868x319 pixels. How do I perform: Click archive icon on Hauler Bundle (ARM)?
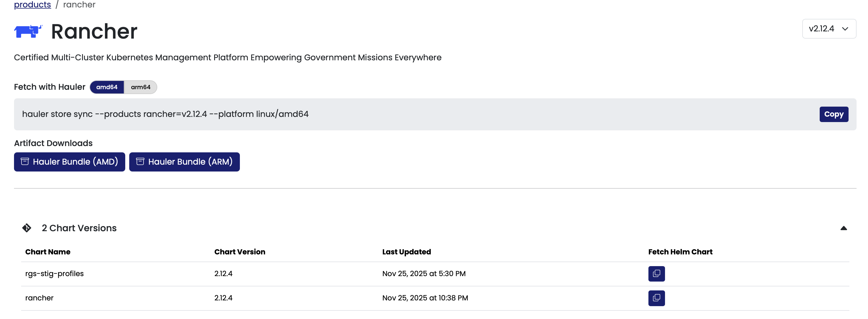pyautogui.click(x=140, y=162)
